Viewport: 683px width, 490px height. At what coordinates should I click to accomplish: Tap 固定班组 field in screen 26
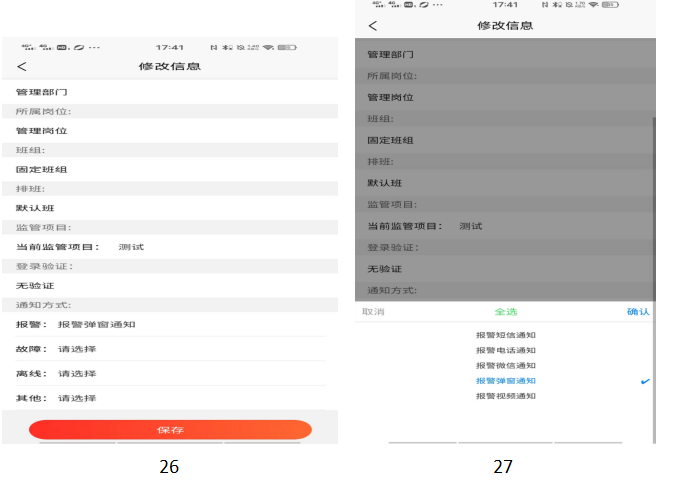[x=170, y=169]
